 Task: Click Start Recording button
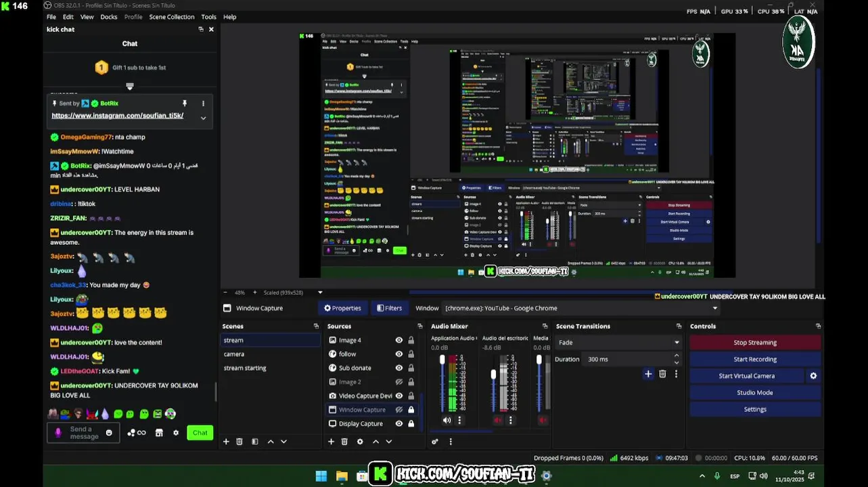click(x=755, y=359)
